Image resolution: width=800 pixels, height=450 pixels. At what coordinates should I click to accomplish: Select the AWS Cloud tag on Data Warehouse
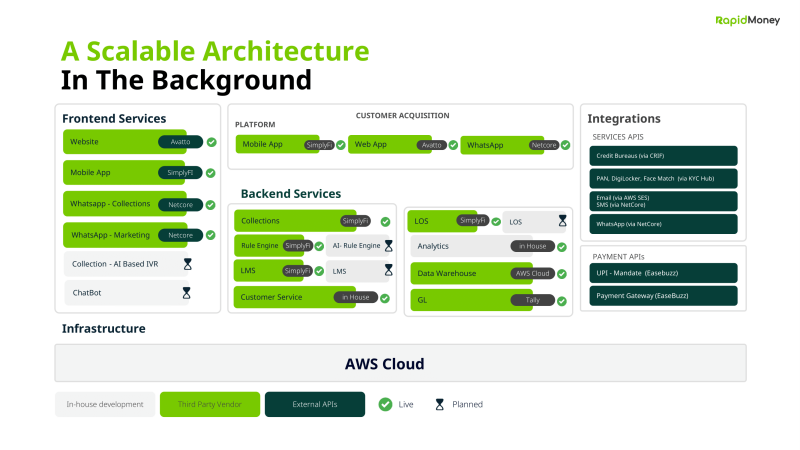(x=532, y=273)
